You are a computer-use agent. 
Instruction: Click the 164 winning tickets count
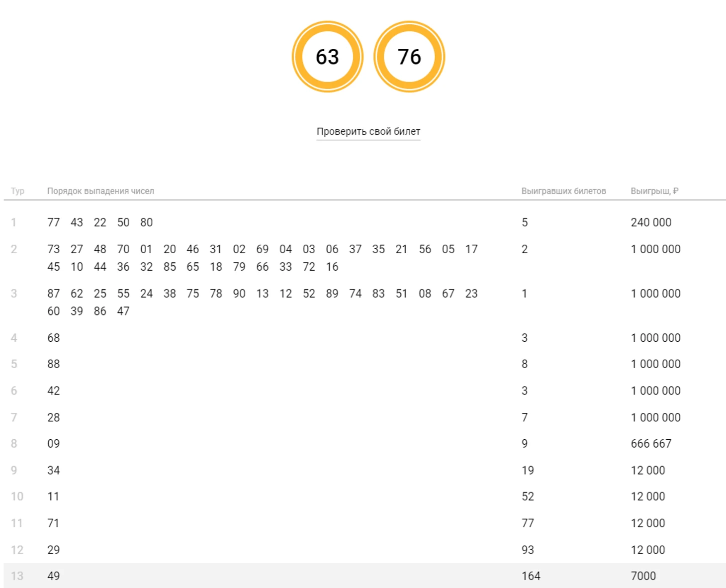(x=531, y=576)
